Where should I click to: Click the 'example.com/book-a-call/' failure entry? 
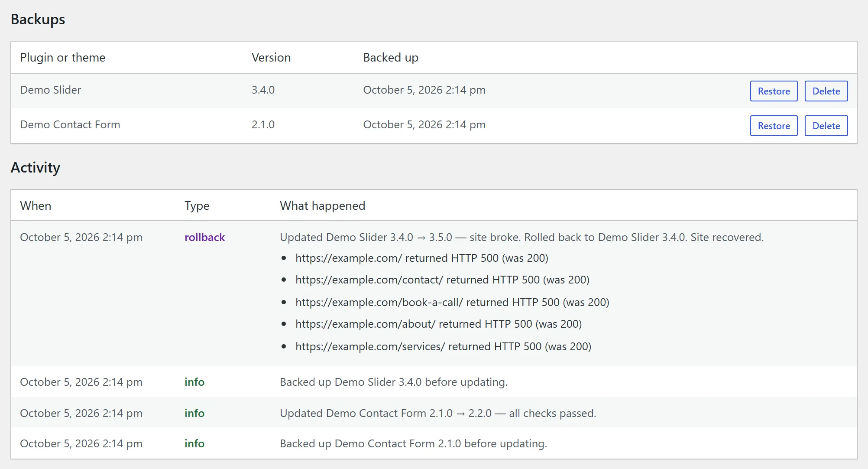452,302
